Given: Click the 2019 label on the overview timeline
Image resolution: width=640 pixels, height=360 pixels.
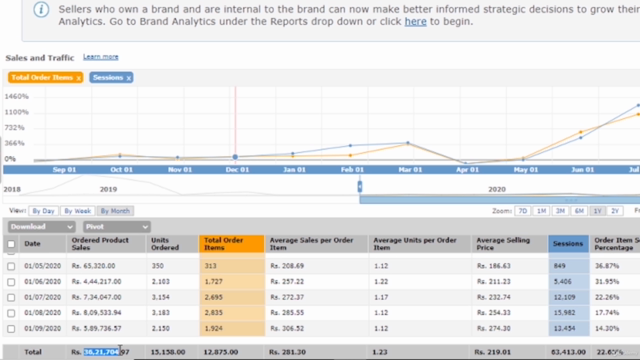Looking at the screenshot, I should tap(108, 189).
